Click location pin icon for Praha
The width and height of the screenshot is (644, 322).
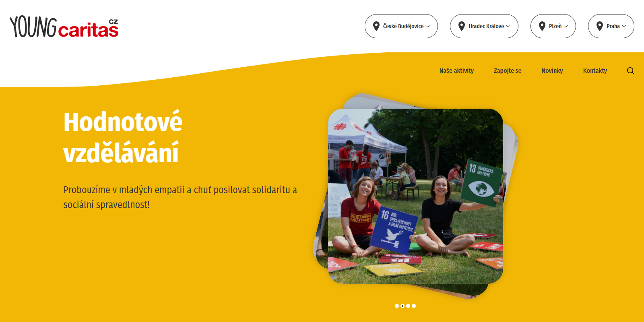click(600, 26)
